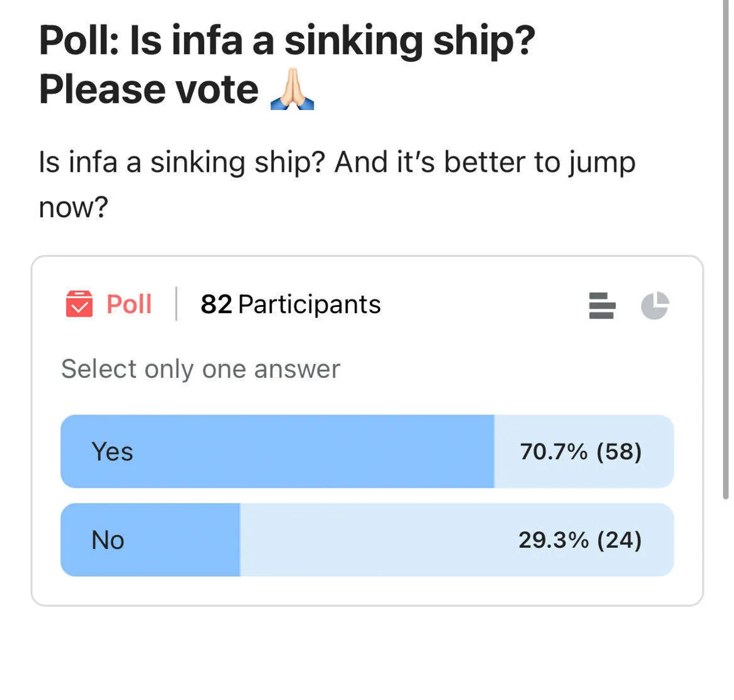Click the red "Poll" label
This screenshot has height=700, width=734.
click(129, 304)
